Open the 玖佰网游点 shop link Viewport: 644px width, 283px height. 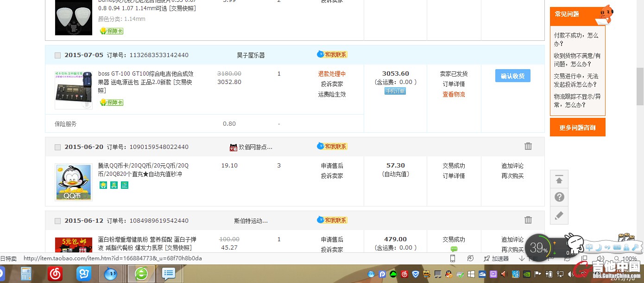[255, 147]
